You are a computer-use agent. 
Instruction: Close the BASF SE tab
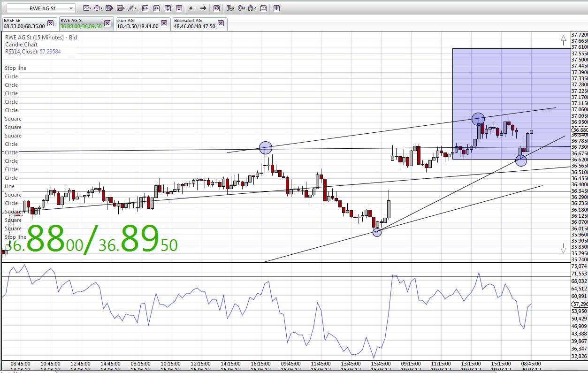click(51, 23)
